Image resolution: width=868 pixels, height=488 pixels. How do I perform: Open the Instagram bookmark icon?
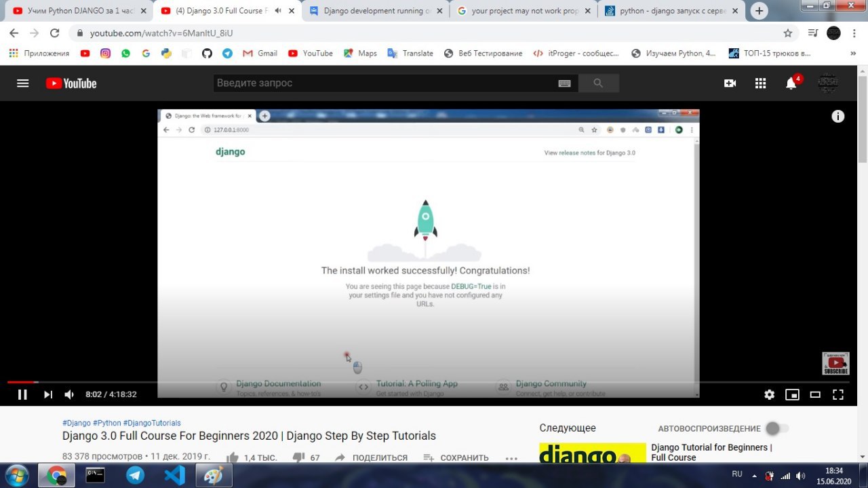(x=105, y=53)
